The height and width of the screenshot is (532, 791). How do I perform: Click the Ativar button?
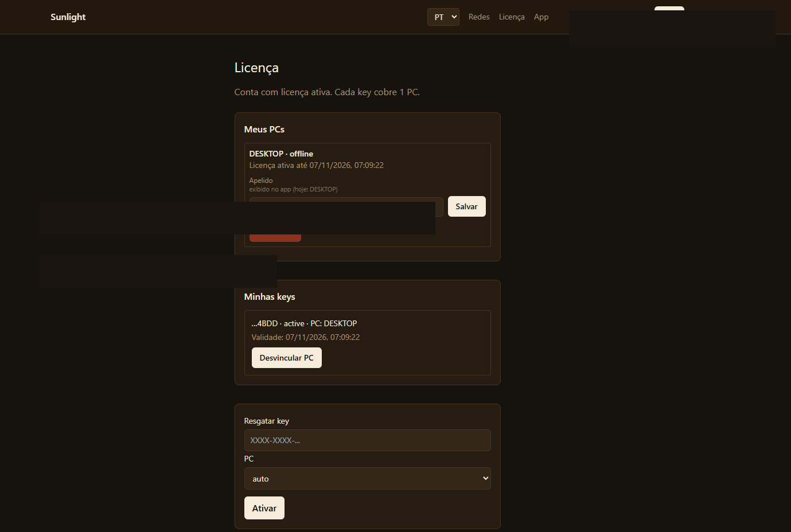pos(264,508)
